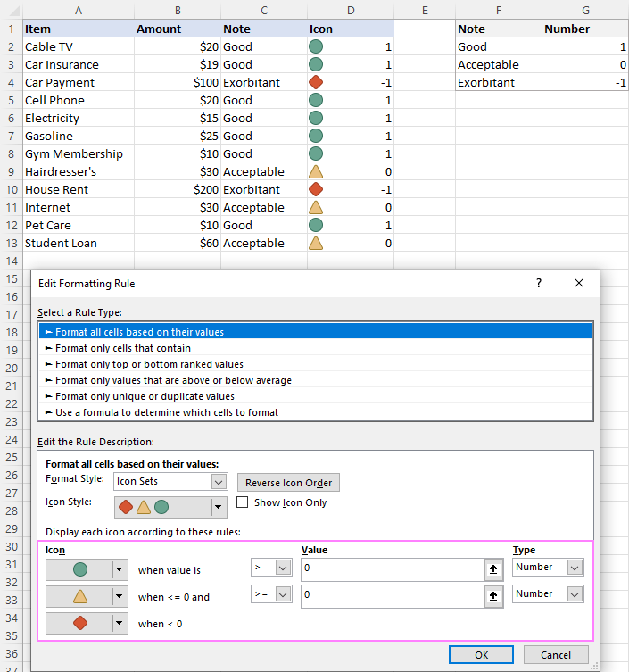Click the Reverse Icon Order button
Viewport: 629px width, 672px height.
[x=288, y=483]
